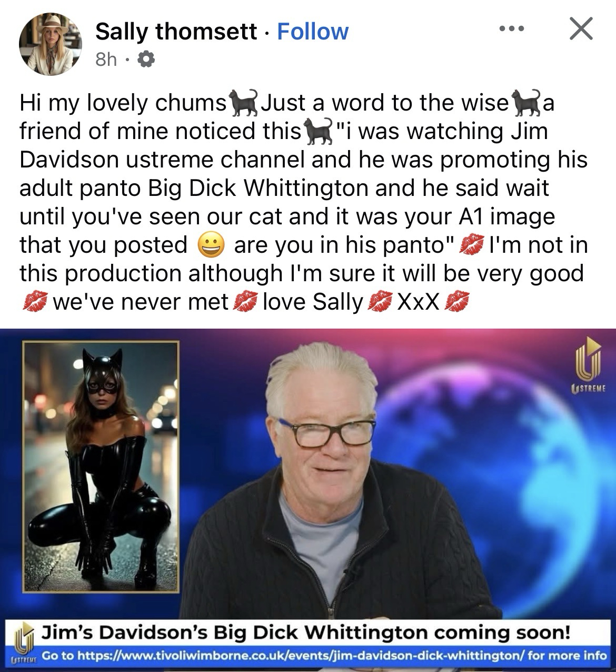Click the post privacy gear icon

coord(145,60)
